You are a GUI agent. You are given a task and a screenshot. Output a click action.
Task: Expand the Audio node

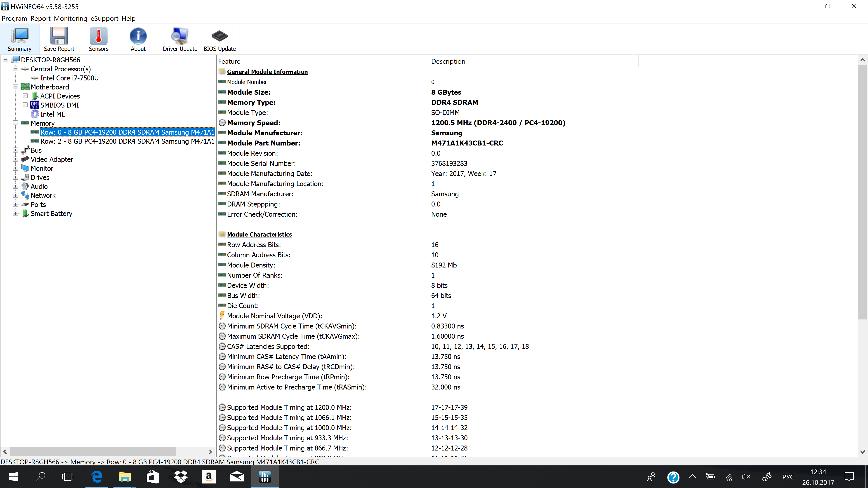pyautogui.click(x=15, y=186)
